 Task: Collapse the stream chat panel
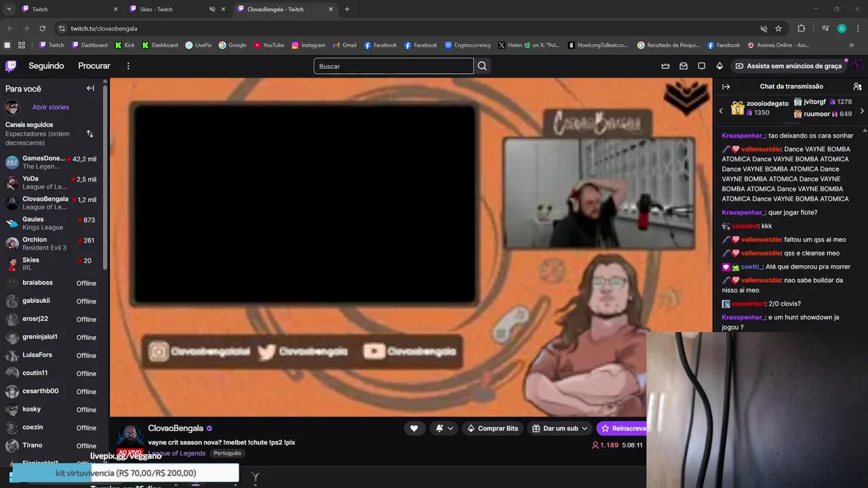pos(726,86)
